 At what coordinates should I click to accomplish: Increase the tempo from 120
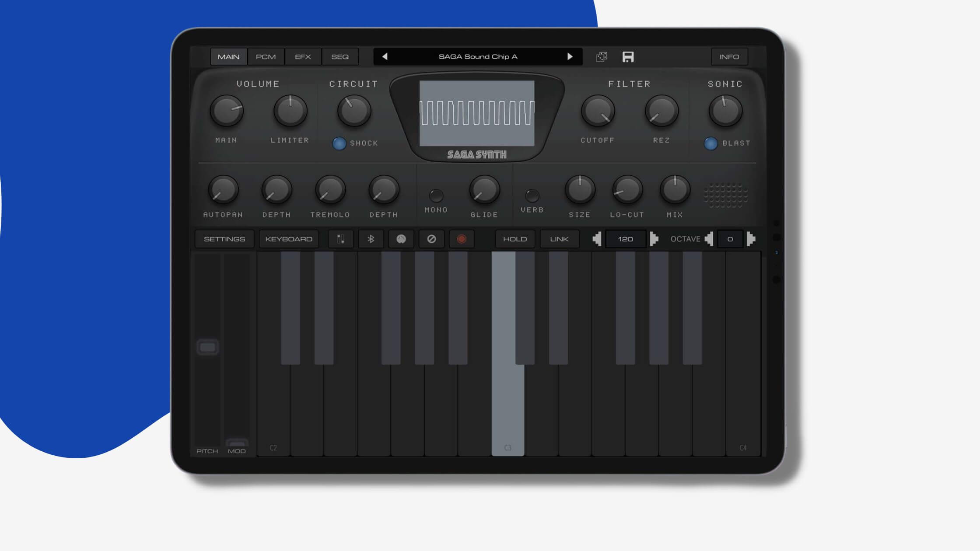(x=654, y=239)
